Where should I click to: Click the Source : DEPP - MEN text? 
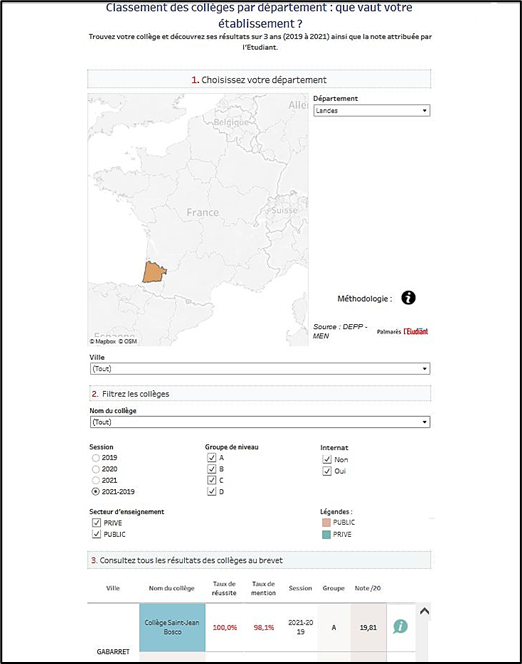click(340, 331)
